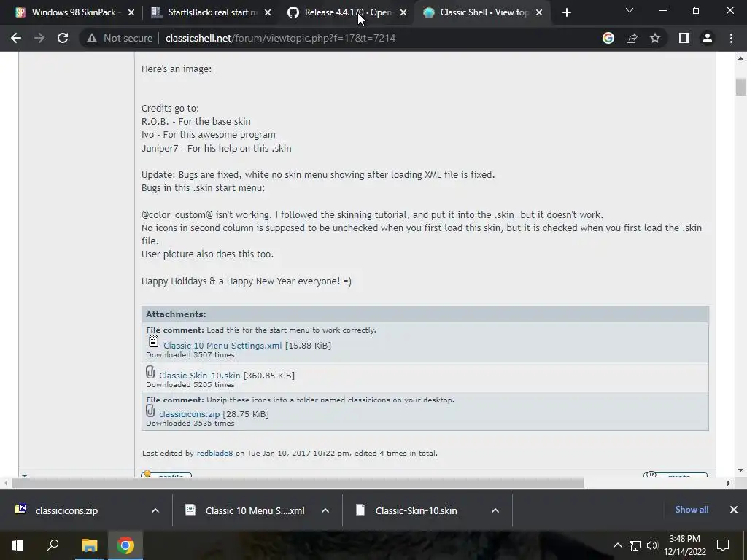This screenshot has height=560, width=747.
Task: Show hidden system tray icons
Action: (x=617, y=545)
